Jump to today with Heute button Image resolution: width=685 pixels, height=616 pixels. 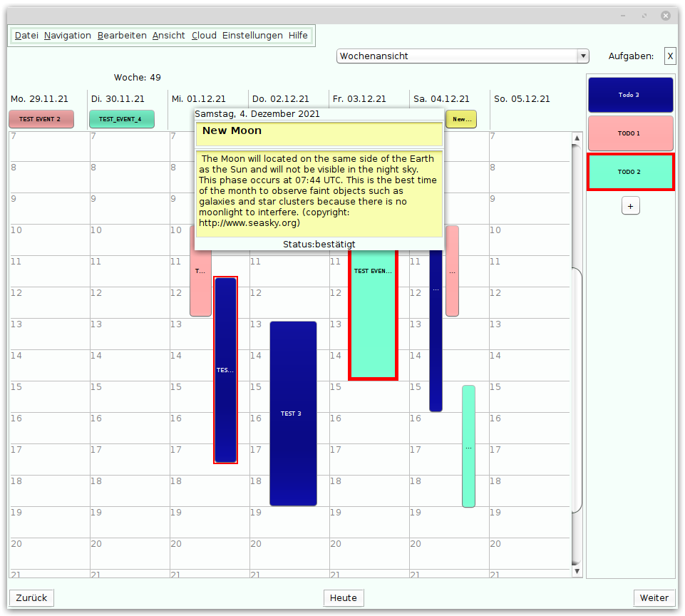click(x=344, y=597)
